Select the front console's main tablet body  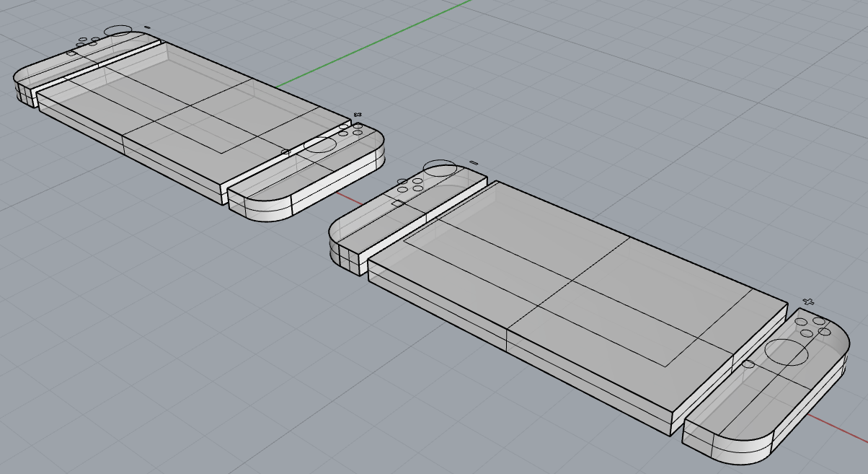(577, 307)
